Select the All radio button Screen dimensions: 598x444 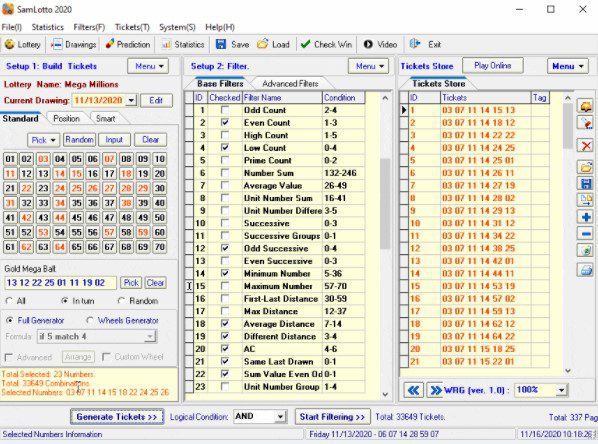click(9, 301)
